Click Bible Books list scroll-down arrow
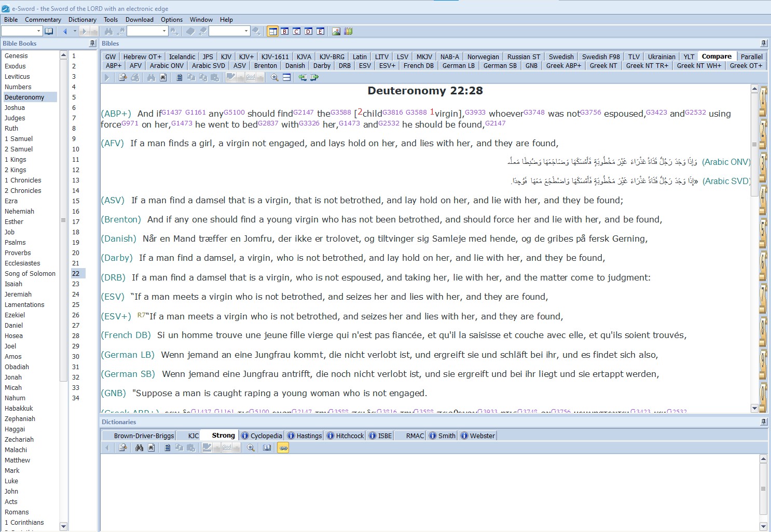771x532 pixels. (63, 526)
